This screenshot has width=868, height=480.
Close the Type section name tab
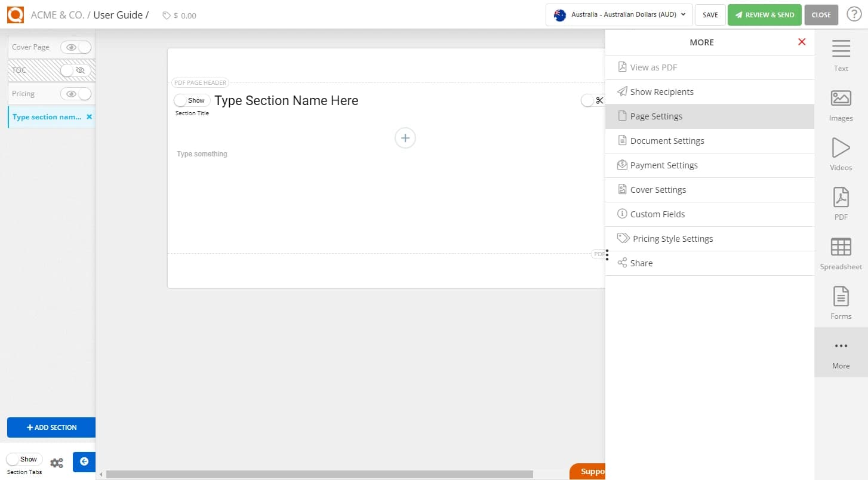90,116
